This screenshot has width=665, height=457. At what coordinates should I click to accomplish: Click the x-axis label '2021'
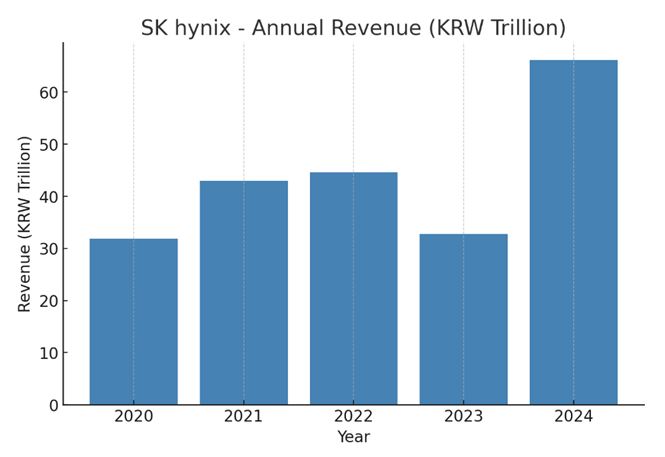(243, 416)
